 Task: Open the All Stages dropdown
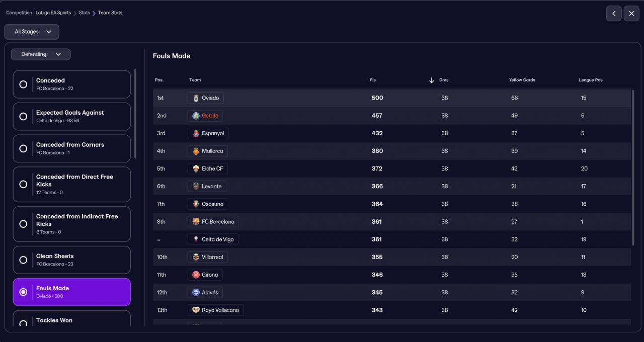[32, 32]
